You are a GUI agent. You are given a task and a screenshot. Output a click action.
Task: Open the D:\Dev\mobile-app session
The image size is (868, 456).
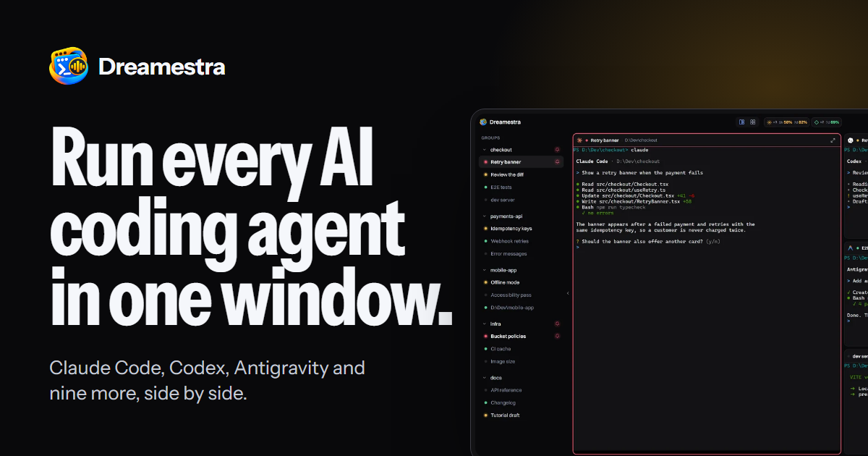point(521,308)
